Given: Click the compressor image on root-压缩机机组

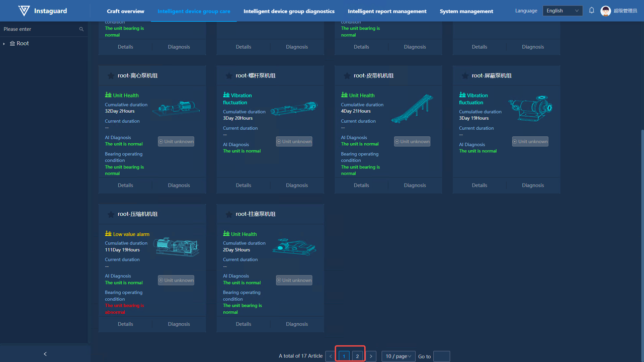Looking at the screenshot, I should point(176,246).
